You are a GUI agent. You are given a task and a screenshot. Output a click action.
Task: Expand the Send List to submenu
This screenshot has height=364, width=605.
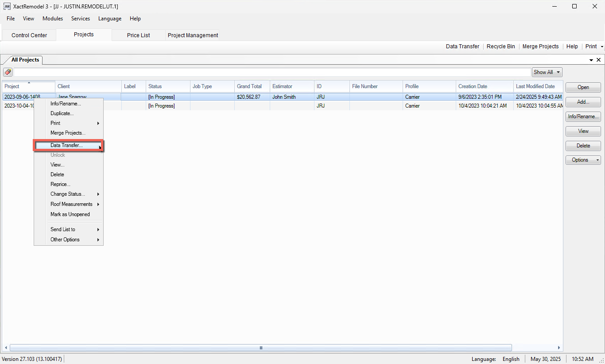[98, 229]
